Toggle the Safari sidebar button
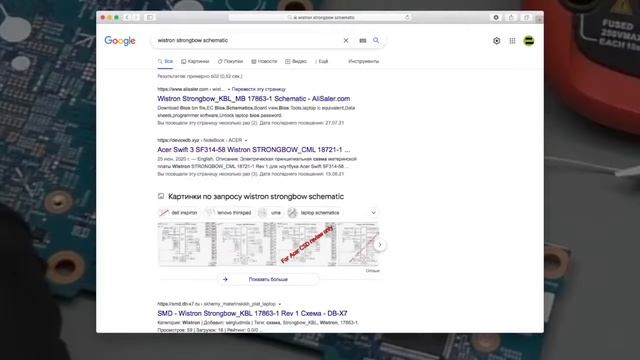Viewport: 640px width, 360px height. [x=150, y=18]
